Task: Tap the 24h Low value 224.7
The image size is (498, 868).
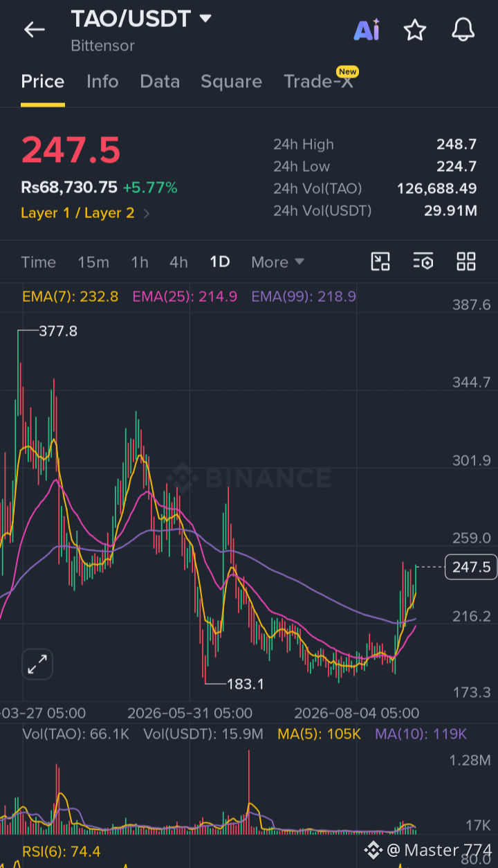Action: pos(456,166)
